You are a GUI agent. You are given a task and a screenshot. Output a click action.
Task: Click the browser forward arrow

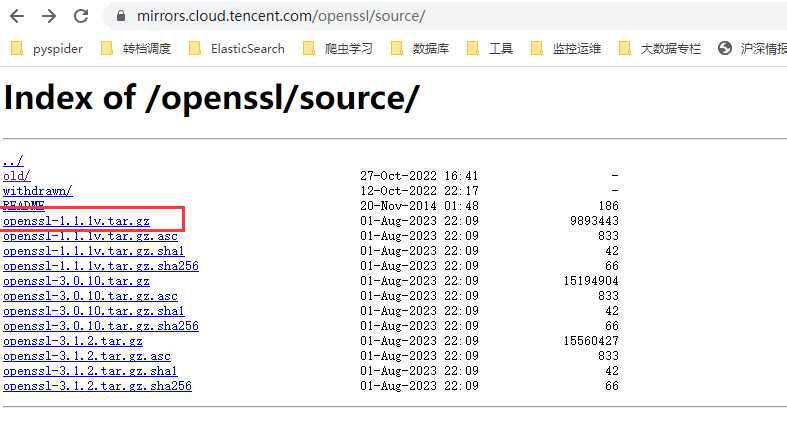pyautogui.click(x=49, y=16)
